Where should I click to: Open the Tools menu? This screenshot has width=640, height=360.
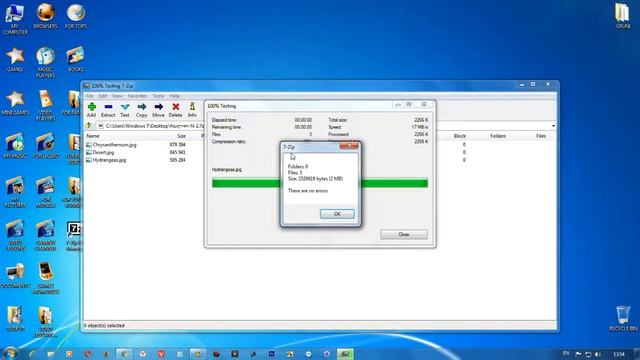[x=158, y=96]
